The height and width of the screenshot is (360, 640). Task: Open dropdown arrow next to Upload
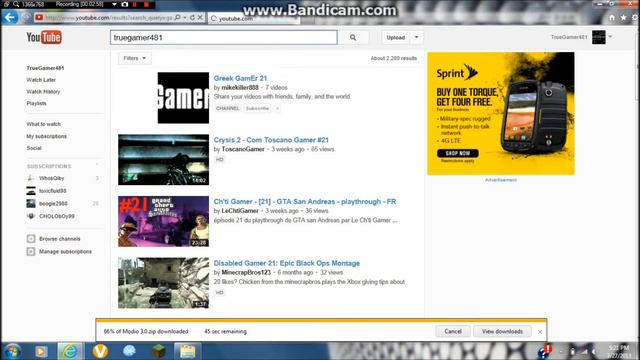(x=416, y=38)
